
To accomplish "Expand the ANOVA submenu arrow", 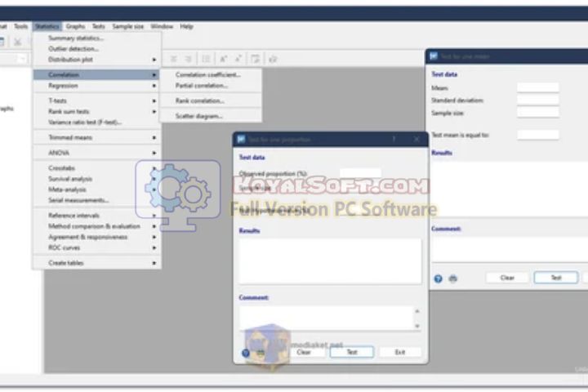I will (x=154, y=153).
